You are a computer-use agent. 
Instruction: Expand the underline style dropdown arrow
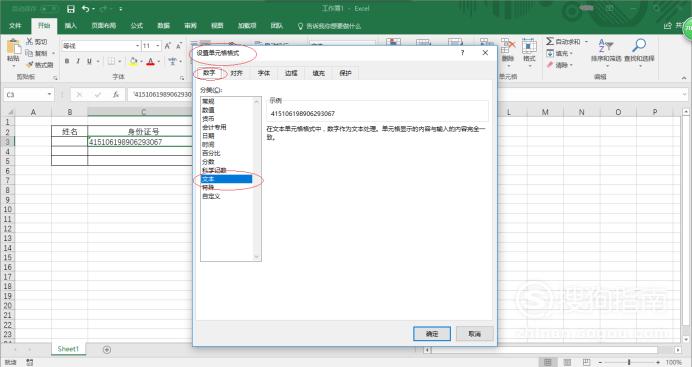coord(98,62)
